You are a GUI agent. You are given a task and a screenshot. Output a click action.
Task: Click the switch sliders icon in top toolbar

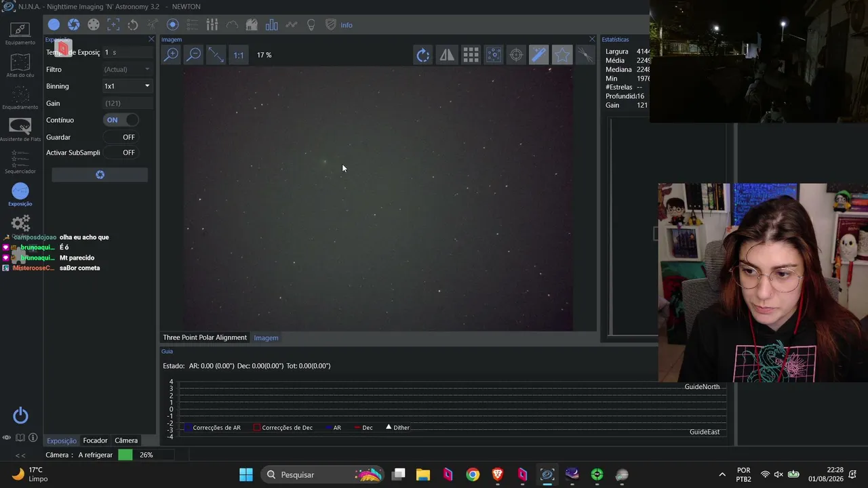click(x=212, y=25)
